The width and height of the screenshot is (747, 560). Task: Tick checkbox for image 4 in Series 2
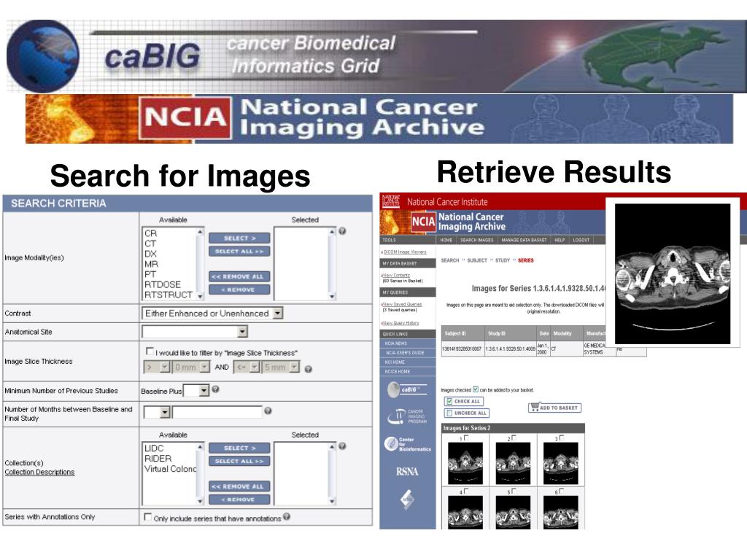point(466,491)
